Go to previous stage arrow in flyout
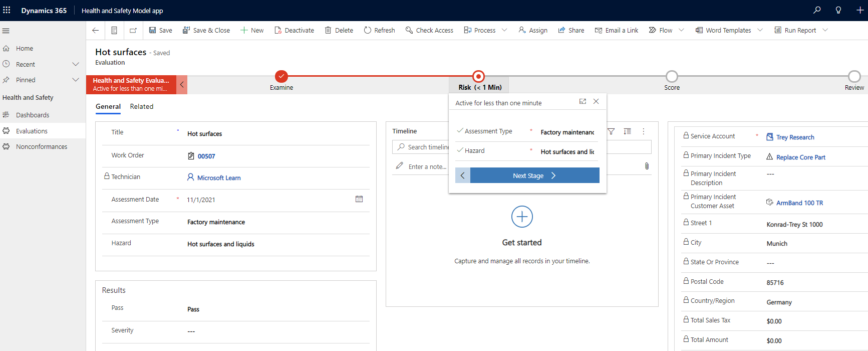Screen dimensions: 868x351 [463, 175]
